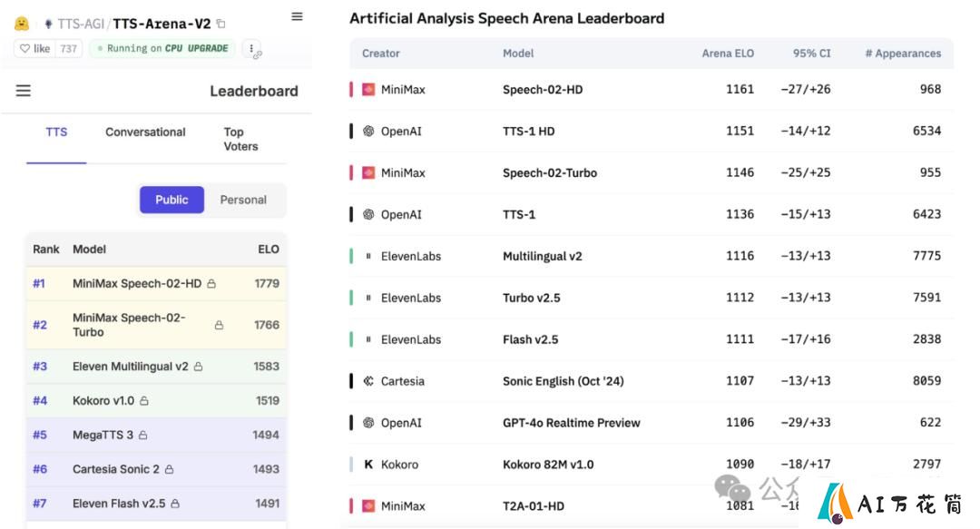This screenshot has height=529, width=980.
Task: Click the Running on CPU UPGRADE badge
Action: point(162,48)
